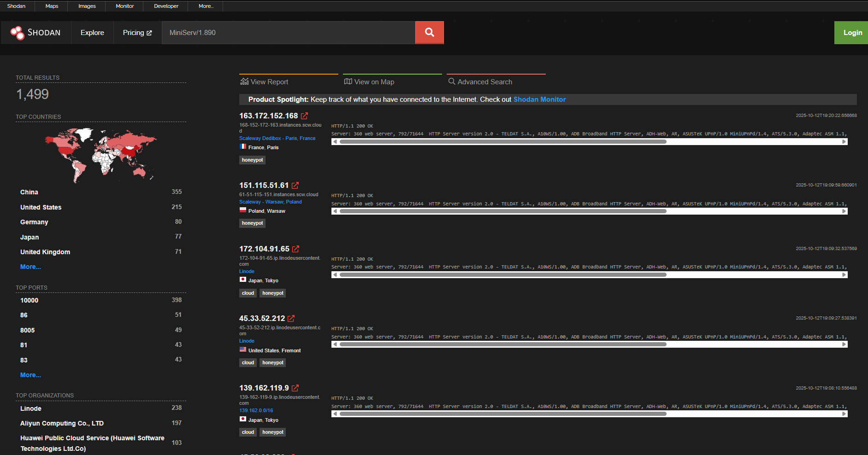Viewport: 868px width, 455px height.
Task: Click the Shodan logo icon
Action: coord(18,33)
